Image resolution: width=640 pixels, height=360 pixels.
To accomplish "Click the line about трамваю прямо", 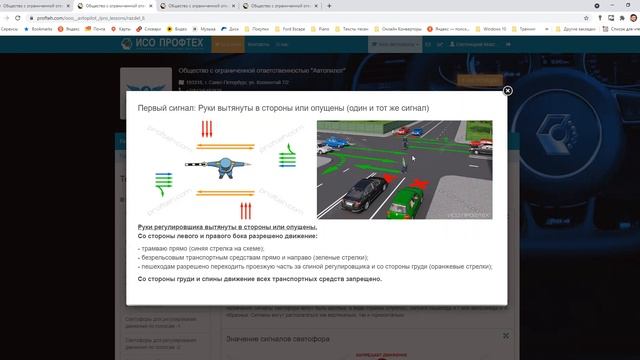I will pyautogui.click(x=201, y=248).
